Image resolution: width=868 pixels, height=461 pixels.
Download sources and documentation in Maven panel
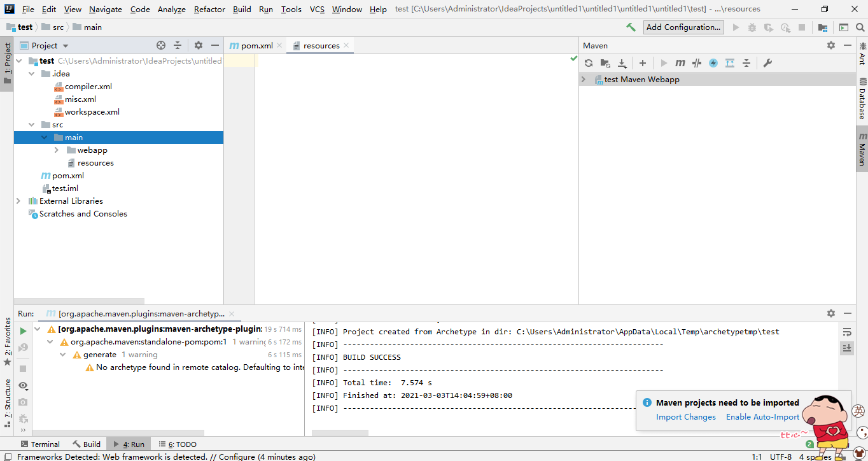click(x=622, y=63)
